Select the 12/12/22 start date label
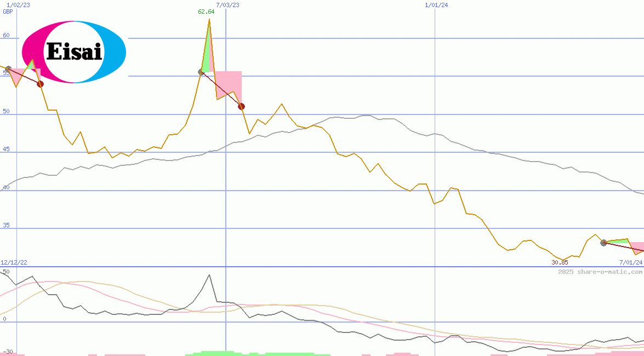 click(x=13, y=262)
